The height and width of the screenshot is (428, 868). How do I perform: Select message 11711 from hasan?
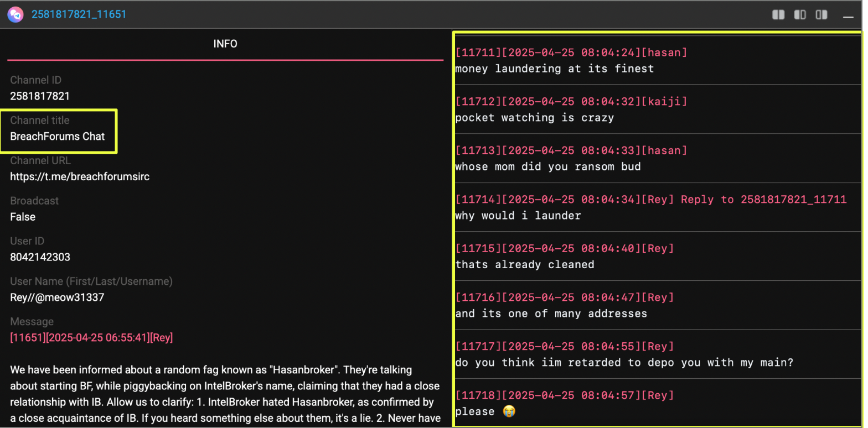click(x=570, y=53)
